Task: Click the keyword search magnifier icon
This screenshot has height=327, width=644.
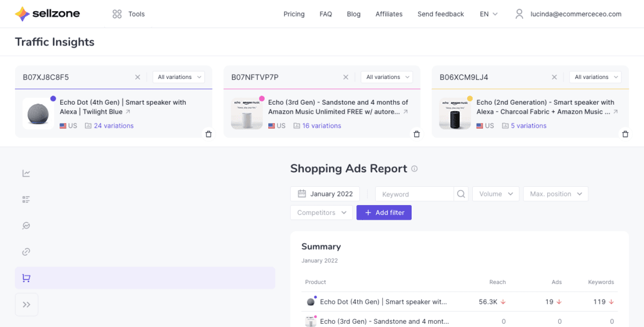Action: [461, 194]
